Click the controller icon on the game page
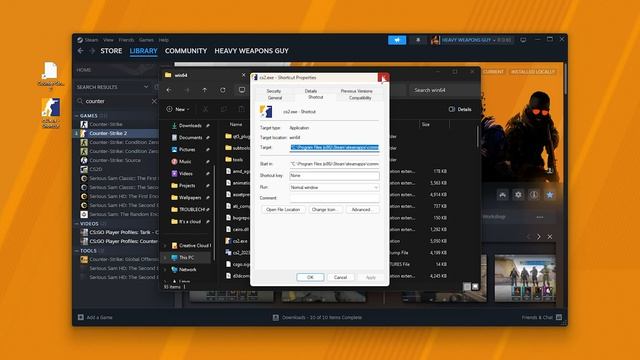 pos(502,195)
